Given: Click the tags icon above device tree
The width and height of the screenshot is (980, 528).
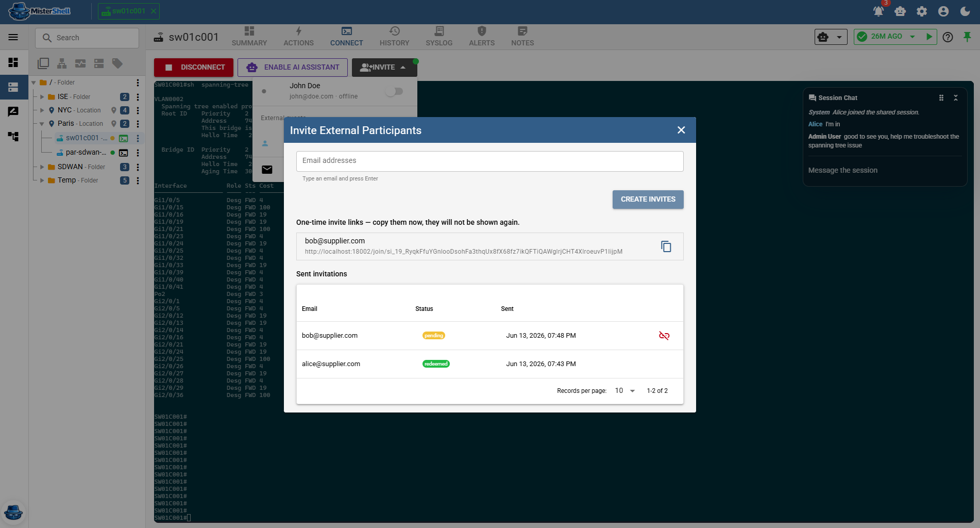Looking at the screenshot, I should pos(117,63).
